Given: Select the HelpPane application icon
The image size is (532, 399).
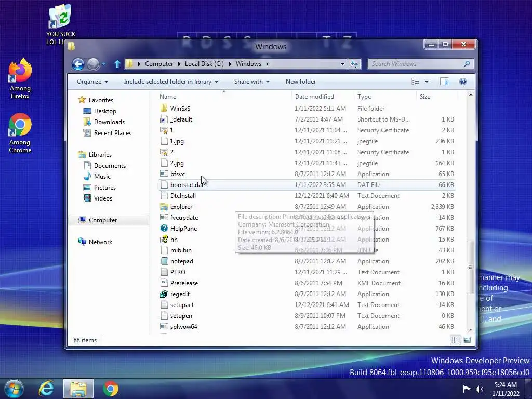Looking at the screenshot, I should pyautogui.click(x=164, y=229).
